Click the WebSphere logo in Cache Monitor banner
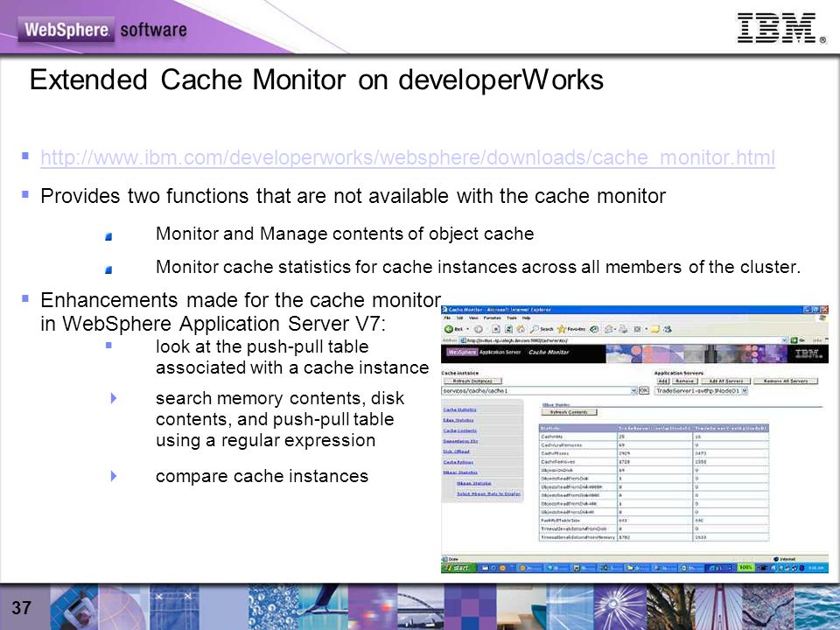Viewport: 840px width, 630px height. [x=462, y=352]
